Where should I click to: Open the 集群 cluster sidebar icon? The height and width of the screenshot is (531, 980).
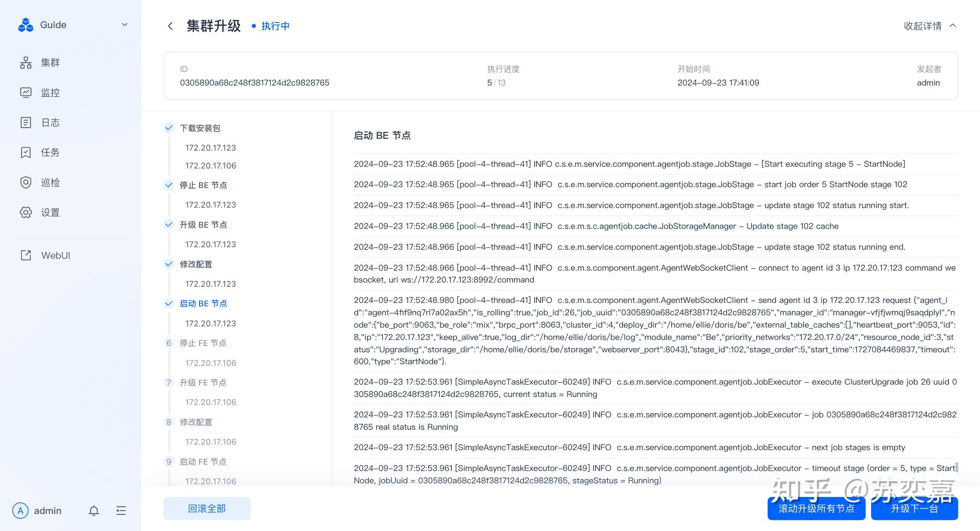26,63
